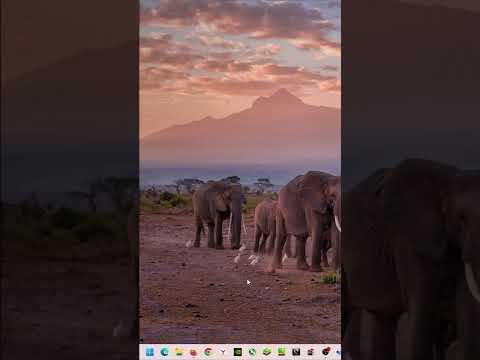Open File Explorer from the taskbar
480x360 pixels.
tap(179, 352)
